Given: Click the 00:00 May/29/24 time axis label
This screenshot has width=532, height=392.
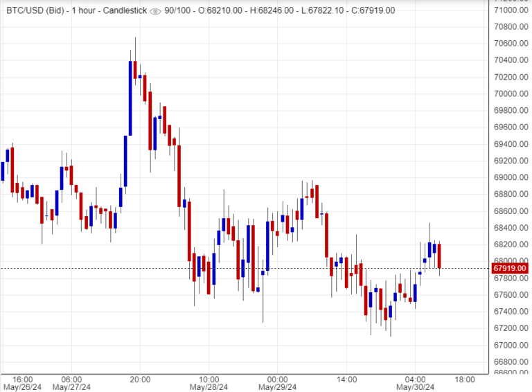Looking at the screenshot, I should point(277,383).
